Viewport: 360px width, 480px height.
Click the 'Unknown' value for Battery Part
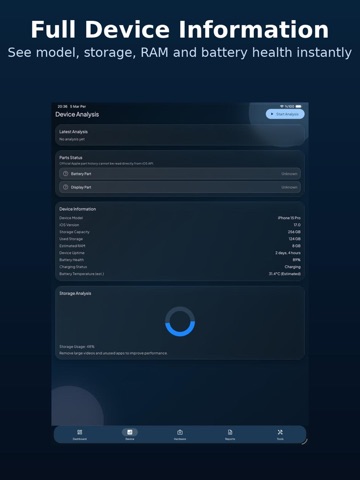tap(289, 174)
